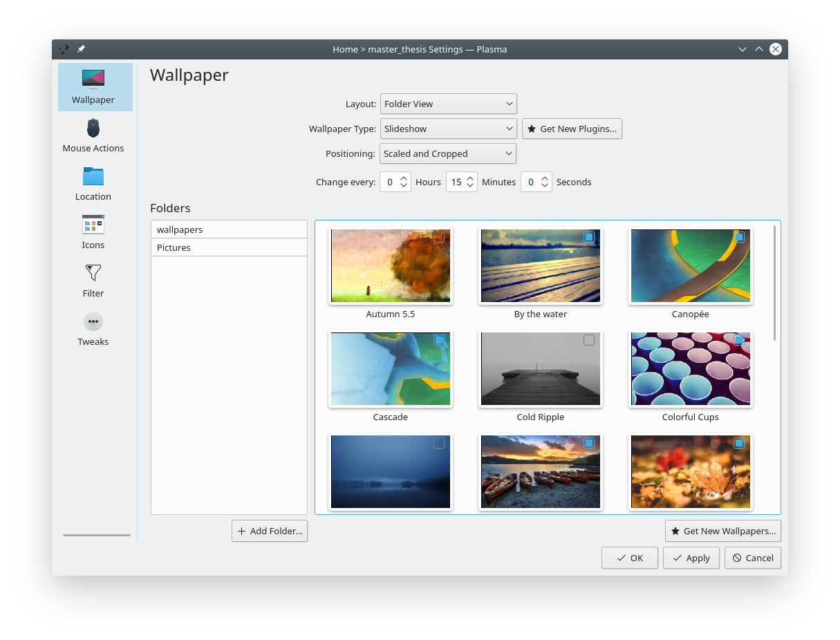The width and height of the screenshot is (840, 640).
Task: Click the pin icon in the titlebar
Action: (80, 49)
